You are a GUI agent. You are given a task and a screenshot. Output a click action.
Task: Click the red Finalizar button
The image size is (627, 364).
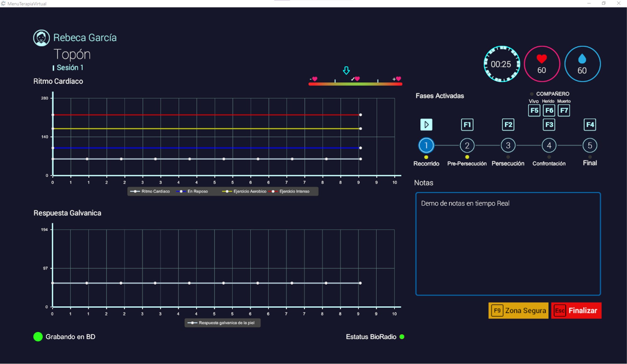click(x=576, y=311)
